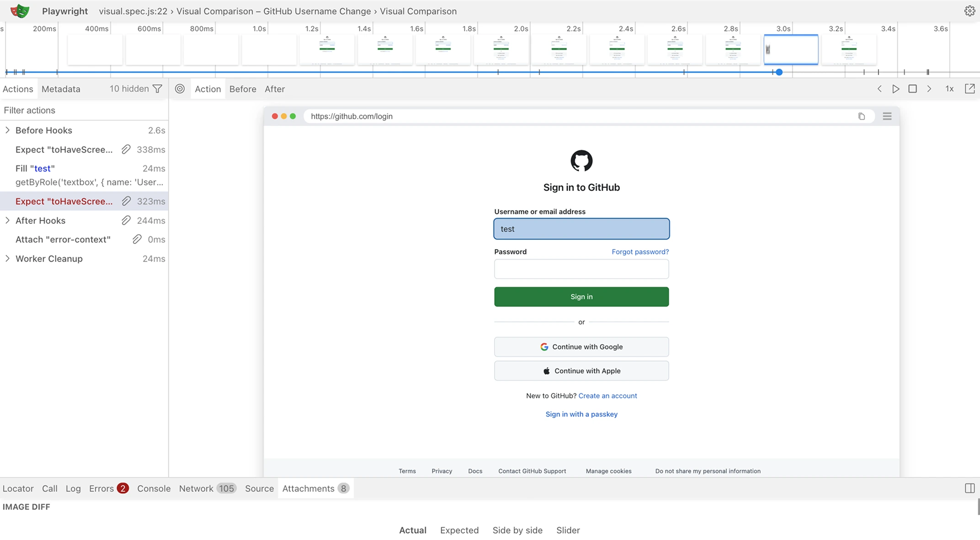The width and height of the screenshot is (980, 540).
Task: Open the Network tab
Action: click(207, 488)
